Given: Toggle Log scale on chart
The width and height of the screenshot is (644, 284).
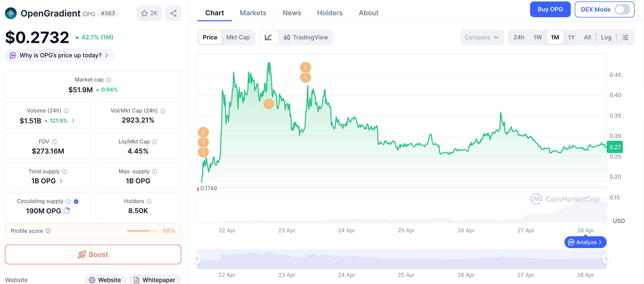Looking at the screenshot, I should [606, 37].
